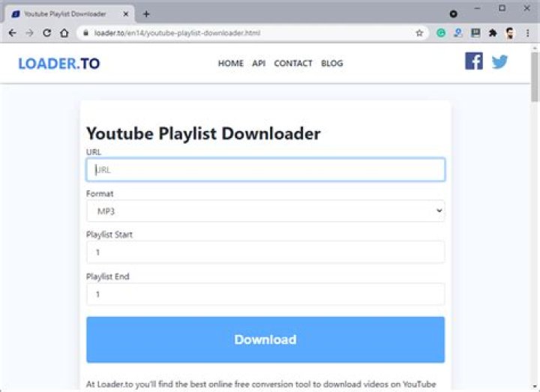Screen dimensions: 540x392
Task: Reload the page in Chrome
Action: click(x=46, y=33)
